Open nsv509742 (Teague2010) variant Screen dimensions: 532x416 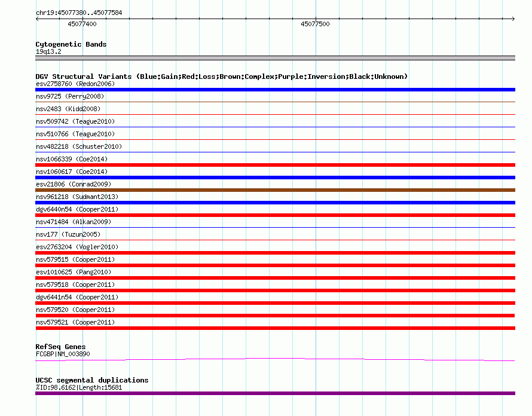pos(75,121)
